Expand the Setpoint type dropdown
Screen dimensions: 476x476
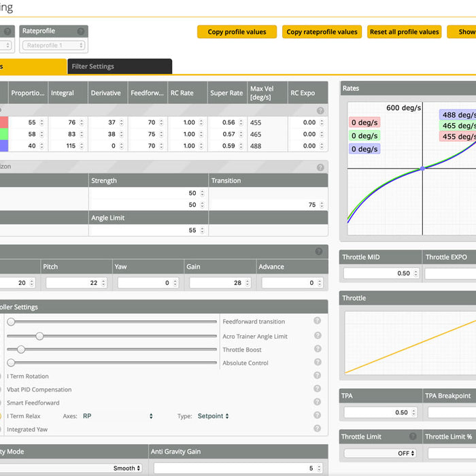[x=213, y=416]
